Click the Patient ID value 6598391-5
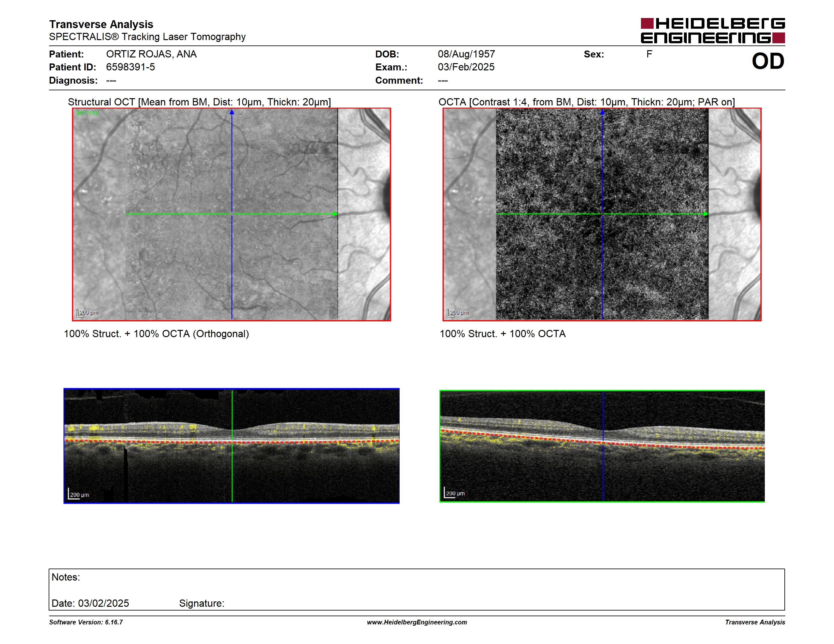 point(130,67)
